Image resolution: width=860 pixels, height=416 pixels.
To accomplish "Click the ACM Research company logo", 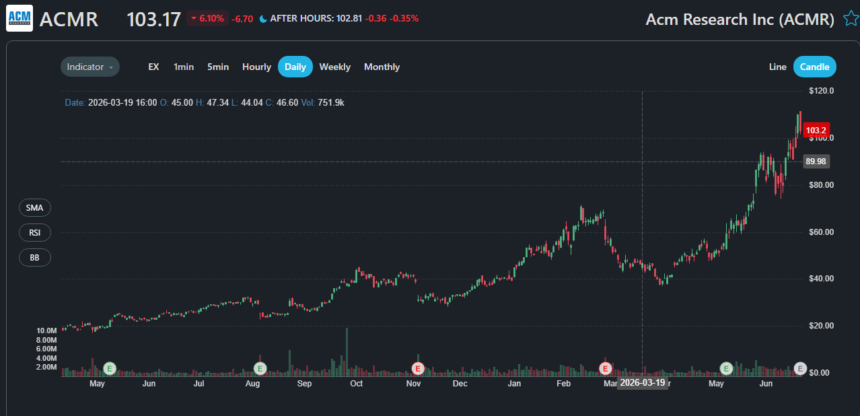I will 19,18.
